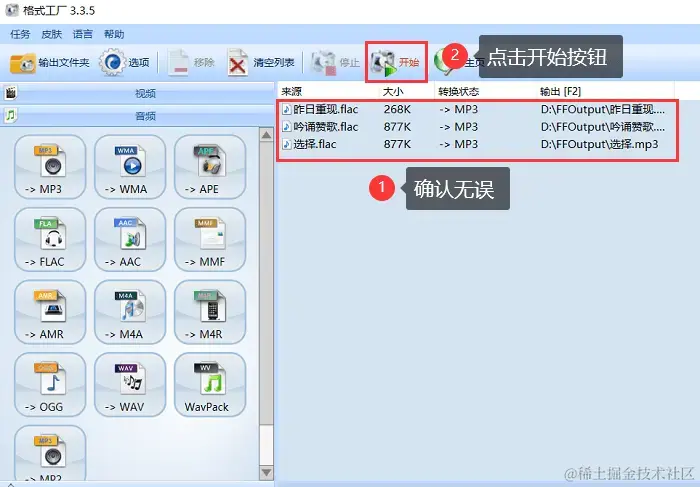Image resolution: width=700 pixels, height=487 pixels.
Task: Choose the -> FLAC audio format
Action: coord(50,239)
